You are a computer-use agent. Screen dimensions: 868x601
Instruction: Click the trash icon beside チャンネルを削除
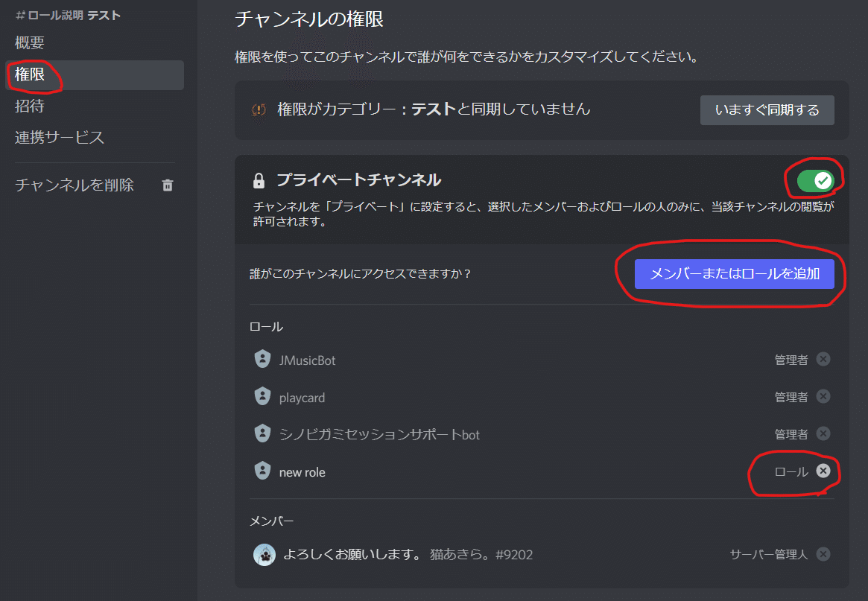(x=167, y=185)
